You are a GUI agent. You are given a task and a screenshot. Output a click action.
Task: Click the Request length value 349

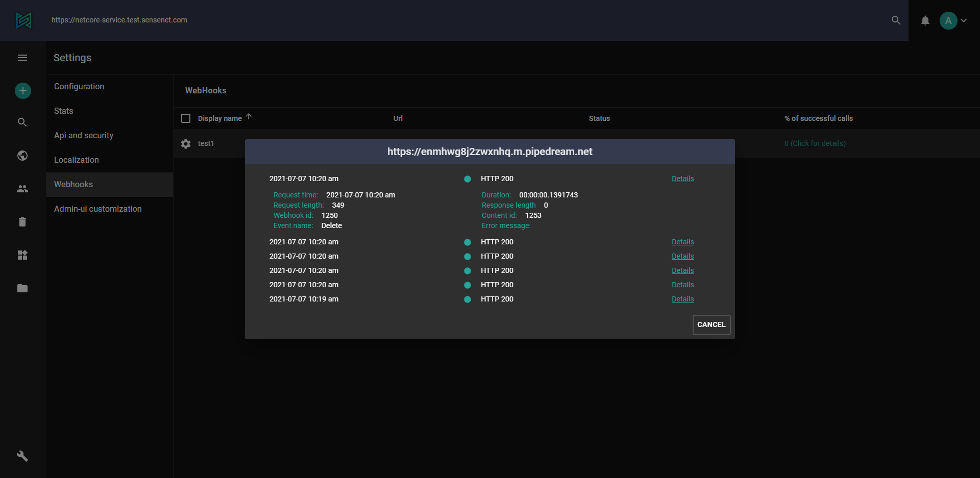point(338,205)
